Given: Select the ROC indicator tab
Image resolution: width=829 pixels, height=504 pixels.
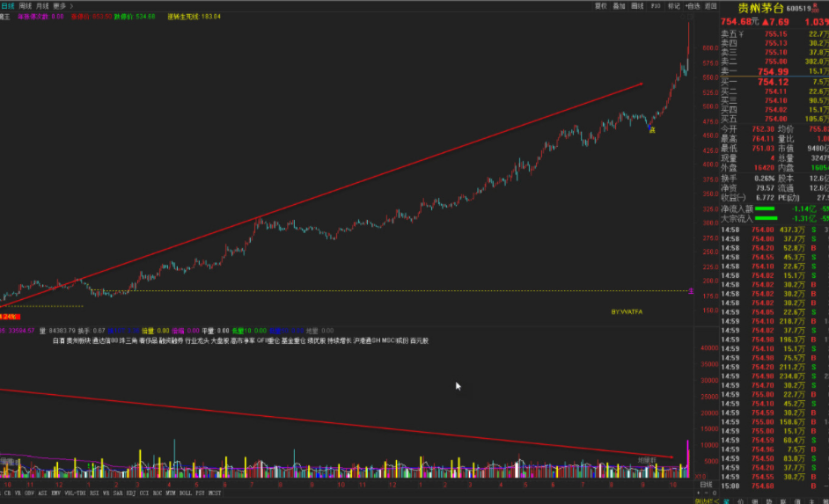Looking at the screenshot, I should pyautogui.click(x=158, y=493).
